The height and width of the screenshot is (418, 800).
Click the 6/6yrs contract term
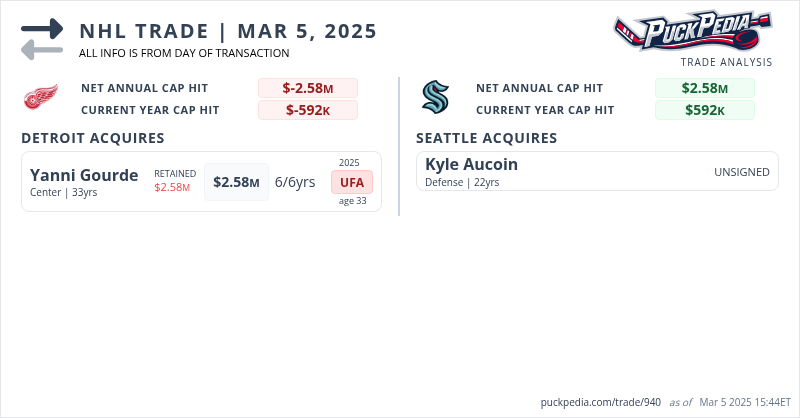click(x=295, y=182)
